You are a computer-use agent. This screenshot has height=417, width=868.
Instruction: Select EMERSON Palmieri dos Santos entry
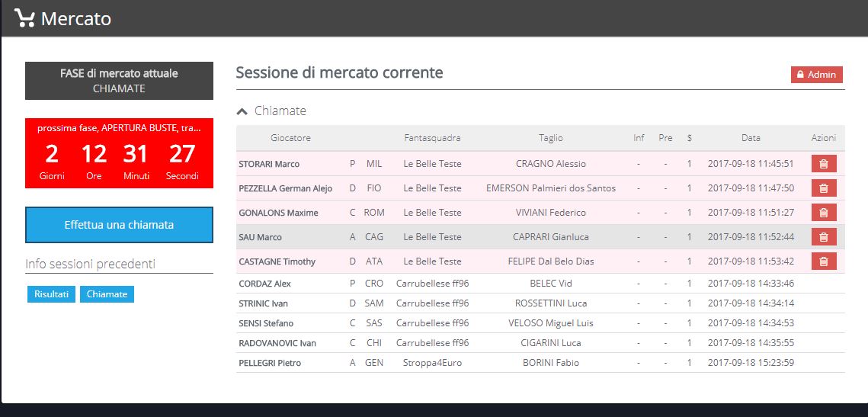pyautogui.click(x=550, y=188)
